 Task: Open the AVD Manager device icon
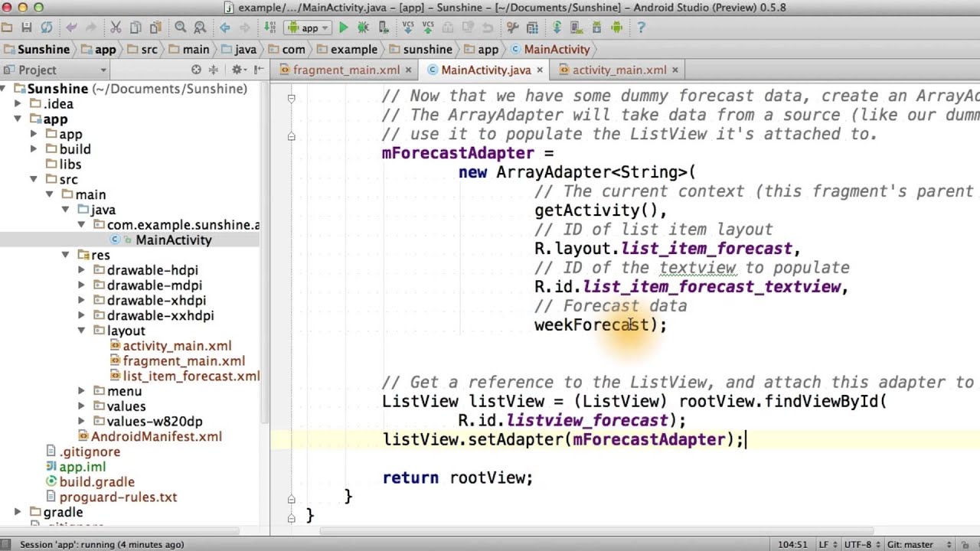point(577,28)
